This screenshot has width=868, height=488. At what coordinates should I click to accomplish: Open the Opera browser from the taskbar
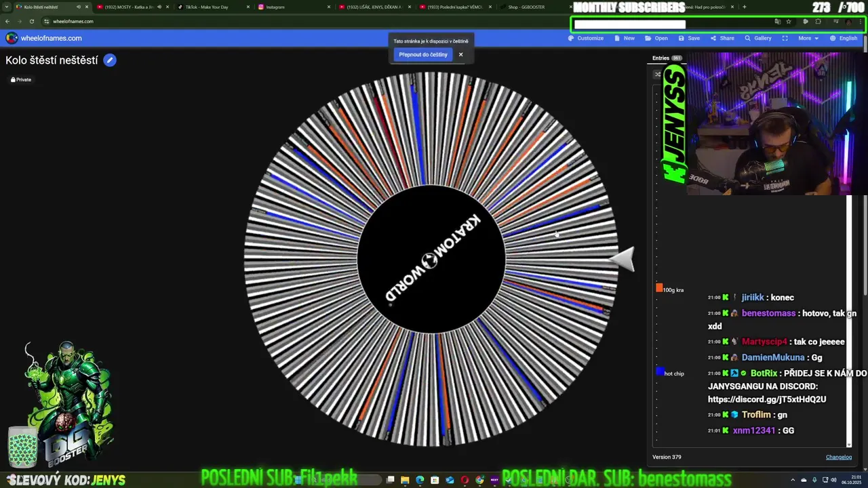tap(465, 480)
